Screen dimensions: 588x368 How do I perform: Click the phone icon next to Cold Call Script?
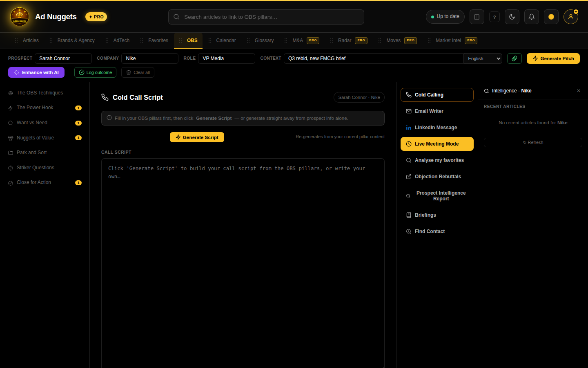click(105, 97)
